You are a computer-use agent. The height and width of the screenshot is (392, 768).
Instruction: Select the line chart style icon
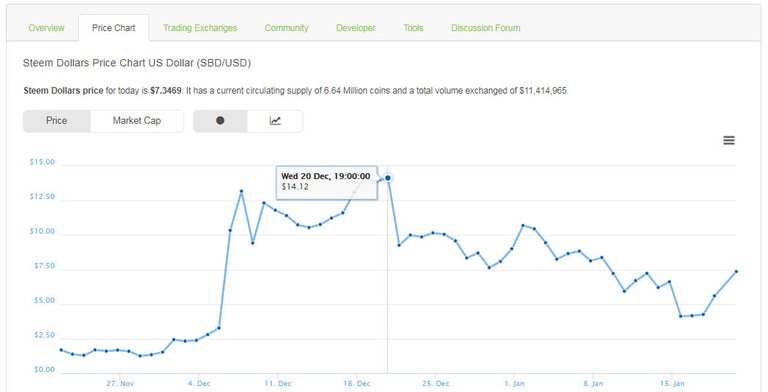tap(275, 121)
